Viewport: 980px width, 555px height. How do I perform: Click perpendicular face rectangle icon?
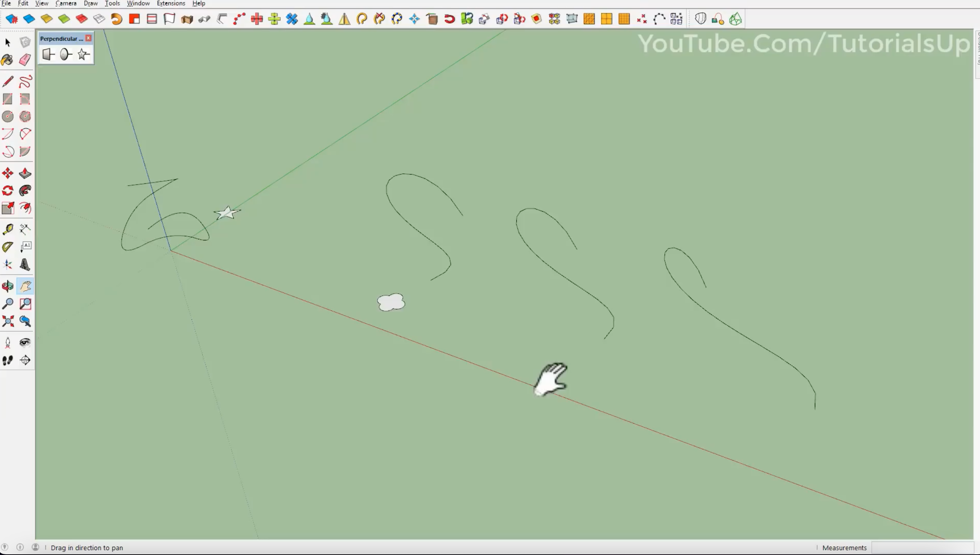pos(49,54)
